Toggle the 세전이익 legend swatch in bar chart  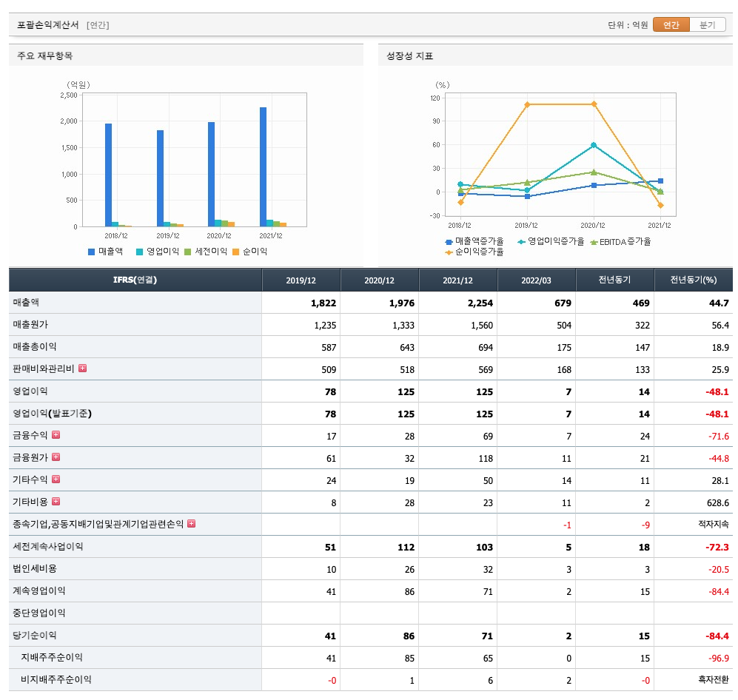(x=188, y=252)
